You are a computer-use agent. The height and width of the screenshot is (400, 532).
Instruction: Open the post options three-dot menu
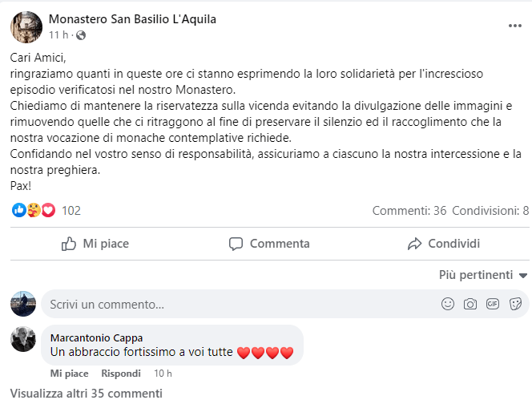(514, 26)
